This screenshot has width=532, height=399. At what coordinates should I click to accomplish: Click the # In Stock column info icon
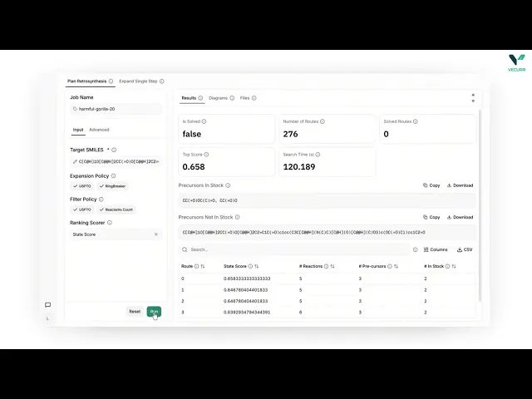tap(447, 266)
